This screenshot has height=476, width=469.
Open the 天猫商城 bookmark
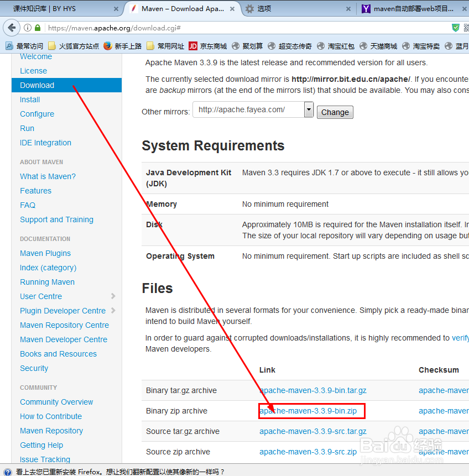coord(378,46)
